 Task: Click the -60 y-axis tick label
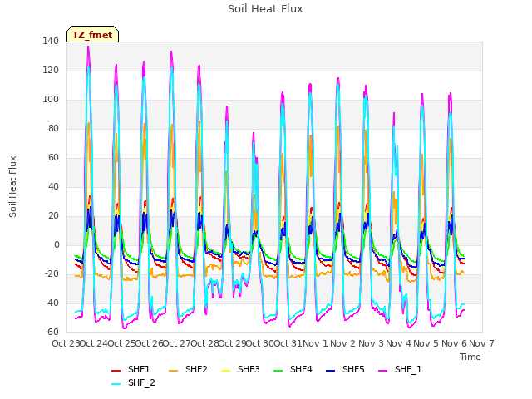52,332
